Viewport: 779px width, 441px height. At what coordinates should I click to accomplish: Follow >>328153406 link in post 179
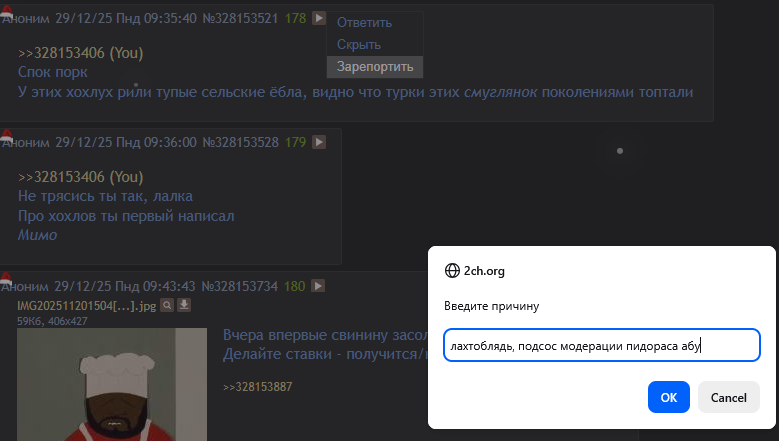pyautogui.click(x=62, y=177)
